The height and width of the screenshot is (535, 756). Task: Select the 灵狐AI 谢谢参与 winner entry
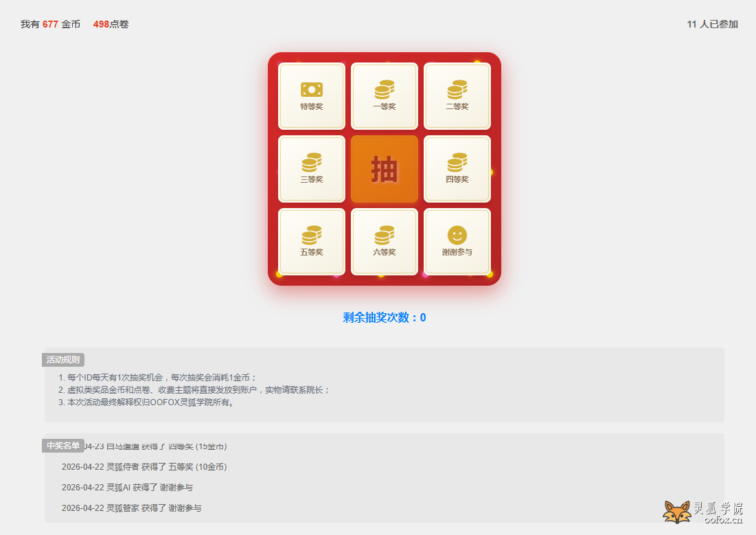[127, 488]
